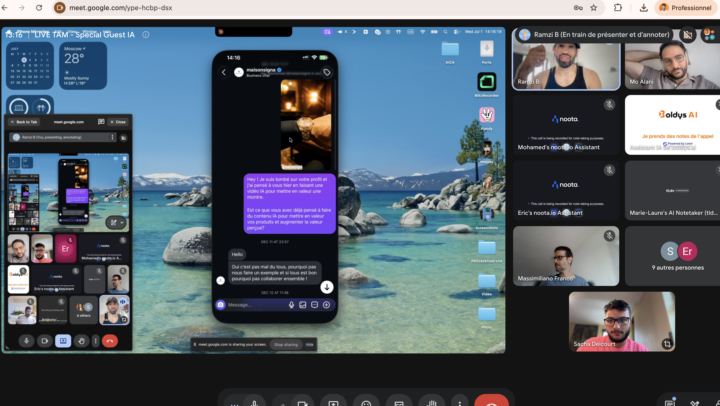Click the tag icon in chat header
The image size is (720, 406).
coord(326,72)
